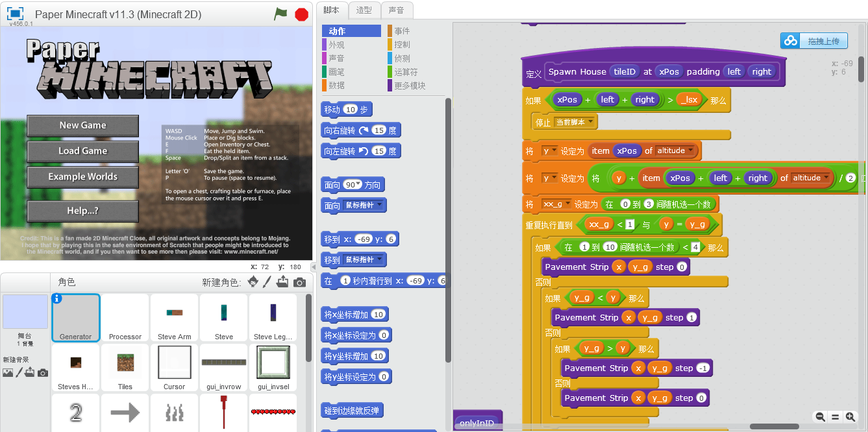The height and width of the screenshot is (432, 868).
Task: Select the gui_invsel sprite
Action: point(273,367)
